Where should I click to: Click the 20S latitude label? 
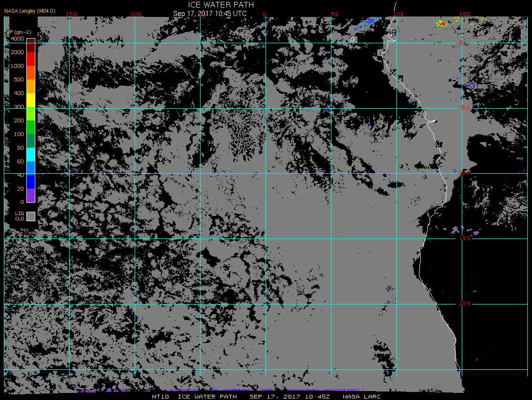pyautogui.click(x=465, y=304)
